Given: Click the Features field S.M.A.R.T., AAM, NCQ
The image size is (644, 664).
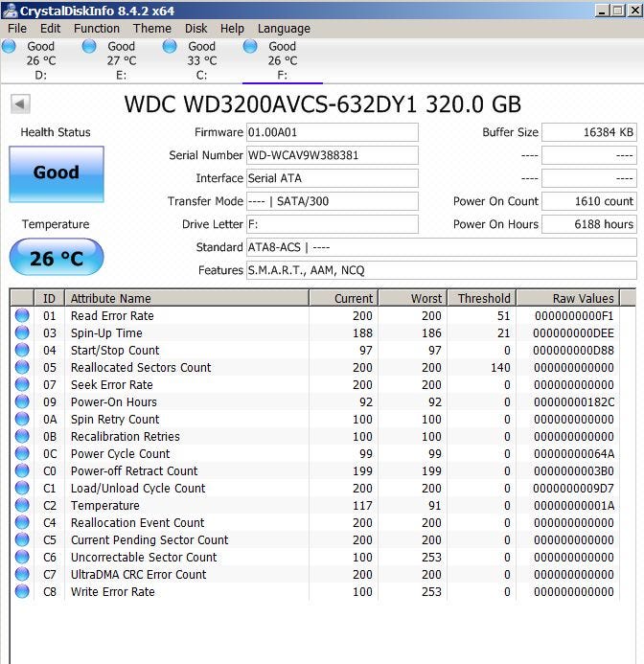Looking at the screenshot, I should point(442,270).
